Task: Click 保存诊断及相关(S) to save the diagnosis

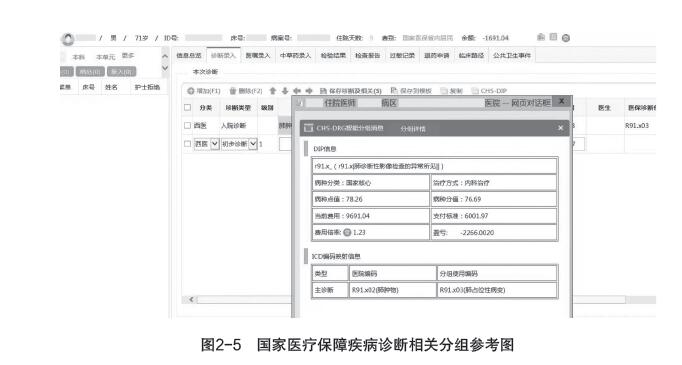Action: tap(351, 91)
